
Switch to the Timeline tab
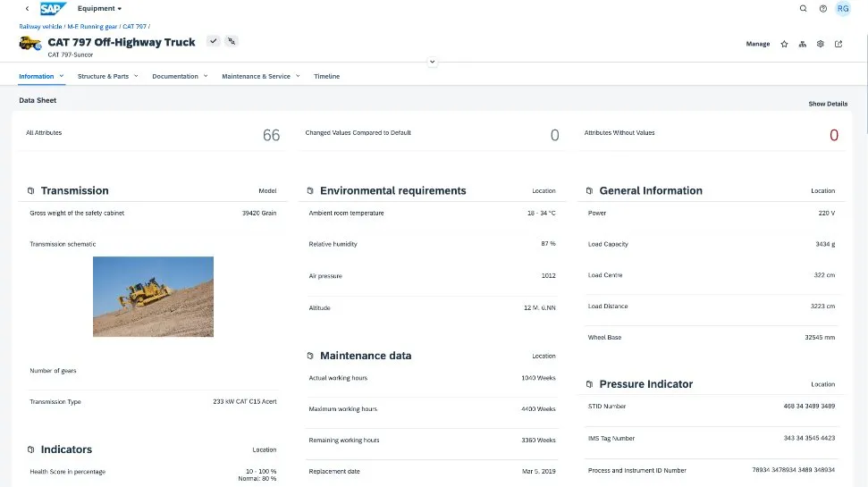[326, 76]
